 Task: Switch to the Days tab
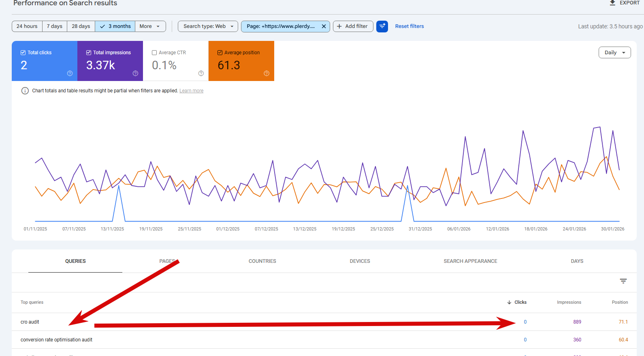point(577,261)
